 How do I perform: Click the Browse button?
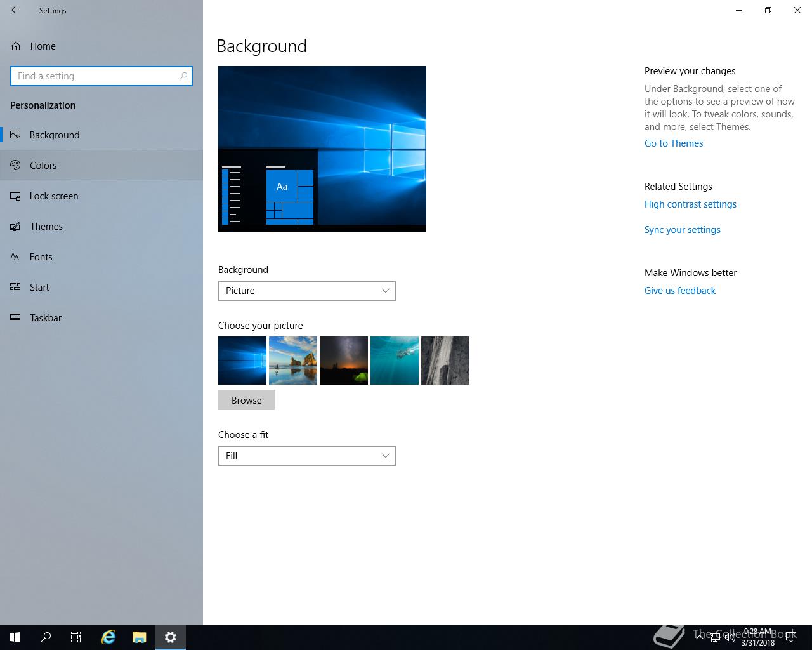(246, 401)
